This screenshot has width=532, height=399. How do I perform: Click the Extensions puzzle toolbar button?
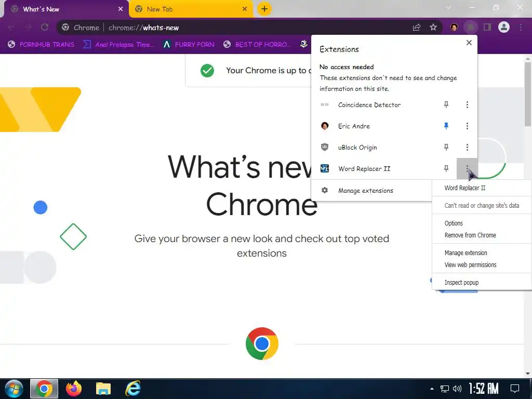click(x=471, y=27)
